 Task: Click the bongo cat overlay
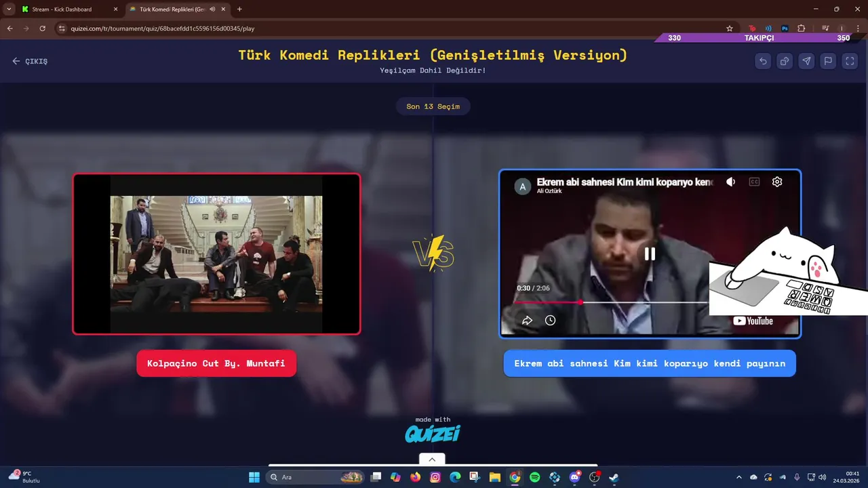tap(789, 271)
